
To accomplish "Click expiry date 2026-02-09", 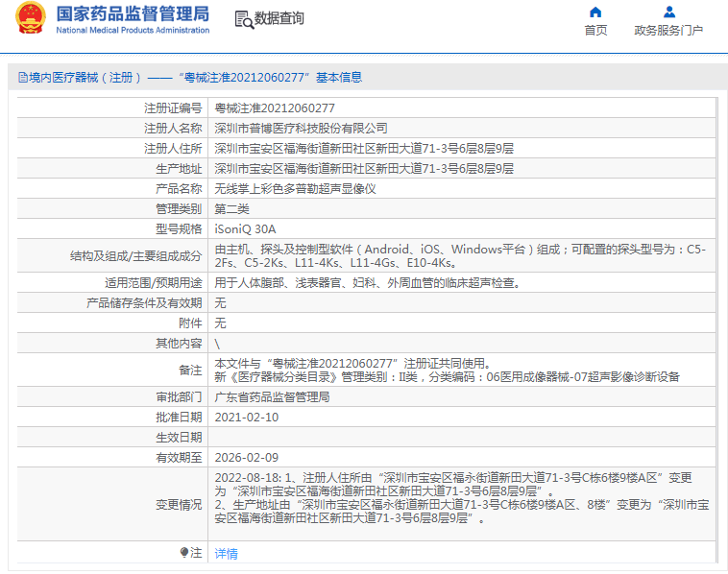I will 247,458.
